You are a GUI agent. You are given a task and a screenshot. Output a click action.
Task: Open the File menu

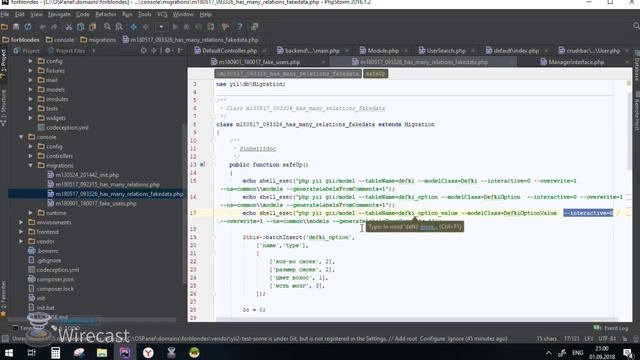pyautogui.click(x=5, y=14)
